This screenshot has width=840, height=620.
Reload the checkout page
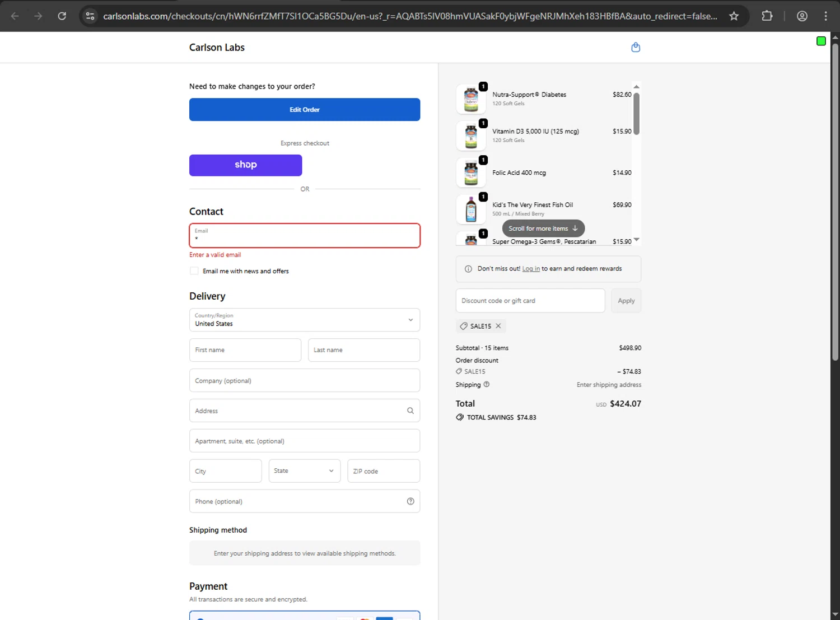click(62, 16)
